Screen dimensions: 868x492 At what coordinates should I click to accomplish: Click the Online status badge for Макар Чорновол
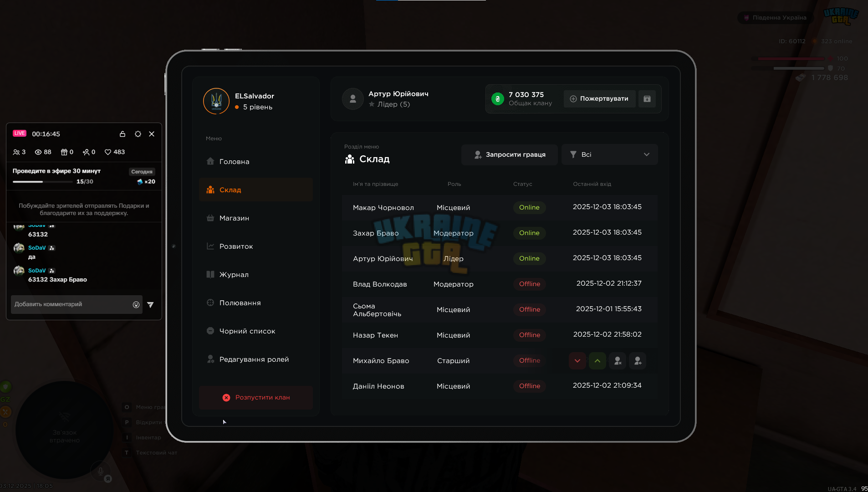pos(529,208)
